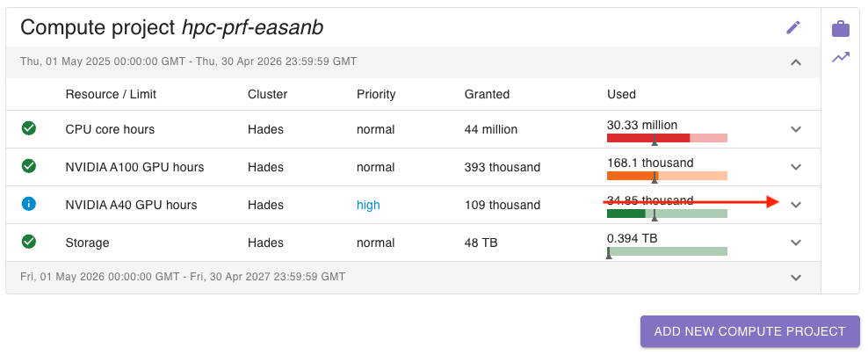Click green check icon for CPU core hours

pyautogui.click(x=29, y=129)
